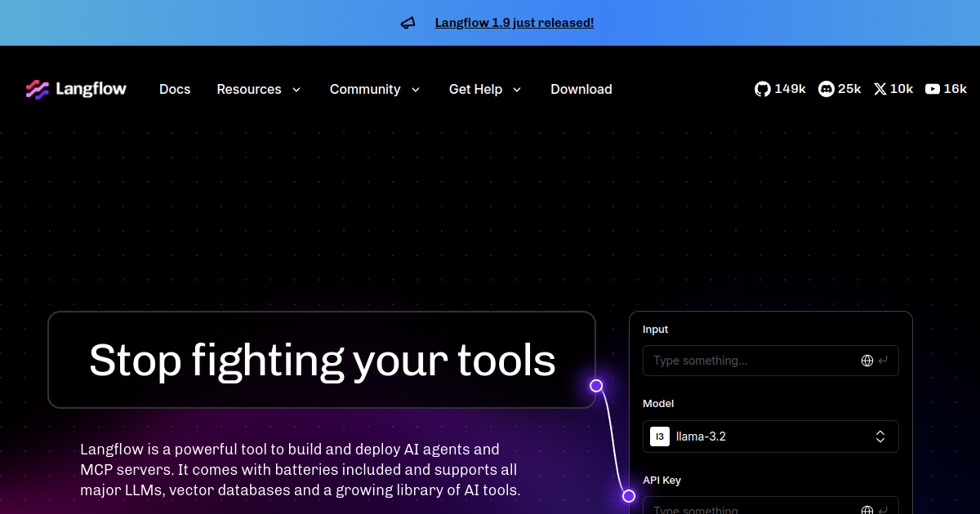Click the Langflow description paragraph
The image size is (980, 514).
pos(301,470)
